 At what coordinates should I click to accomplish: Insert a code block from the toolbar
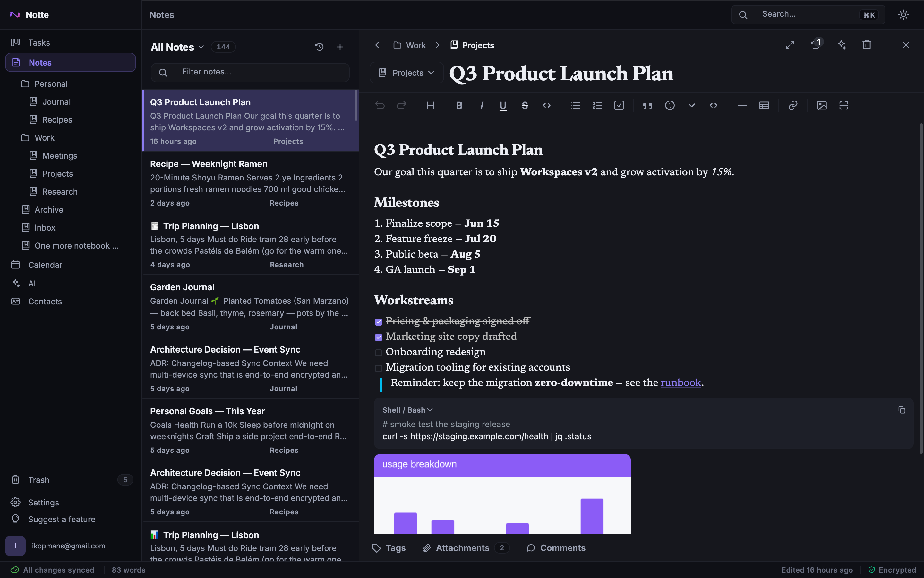click(x=713, y=105)
